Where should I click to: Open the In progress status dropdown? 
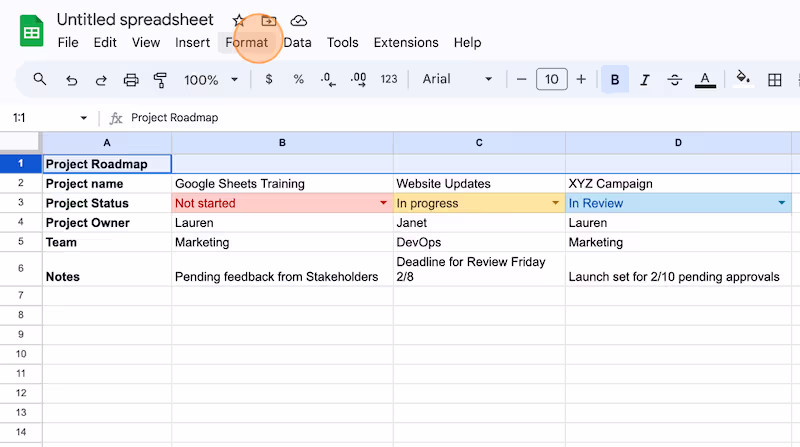point(555,203)
